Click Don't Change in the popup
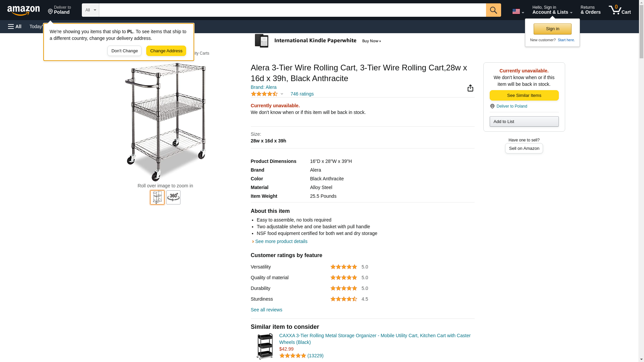The image size is (644, 362). [124, 51]
